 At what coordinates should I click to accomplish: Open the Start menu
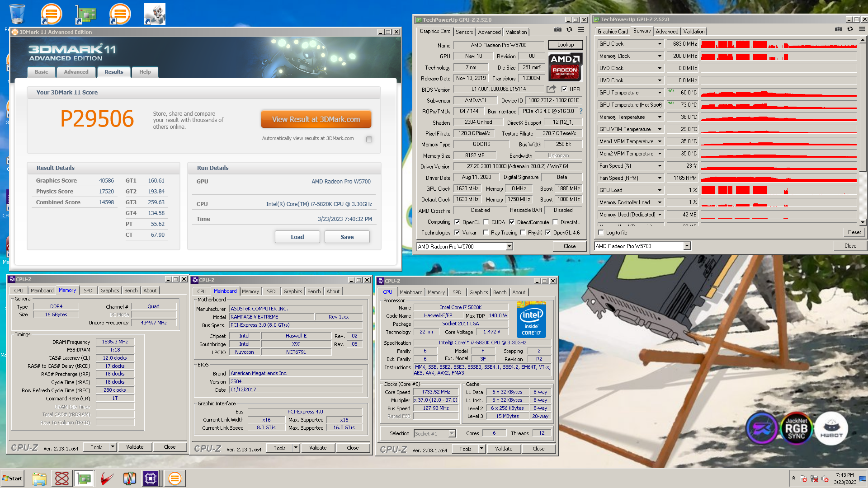pos(12,479)
